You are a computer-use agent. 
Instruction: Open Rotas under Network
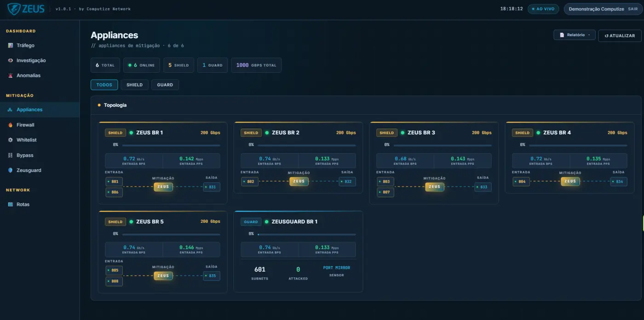[40, 204]
